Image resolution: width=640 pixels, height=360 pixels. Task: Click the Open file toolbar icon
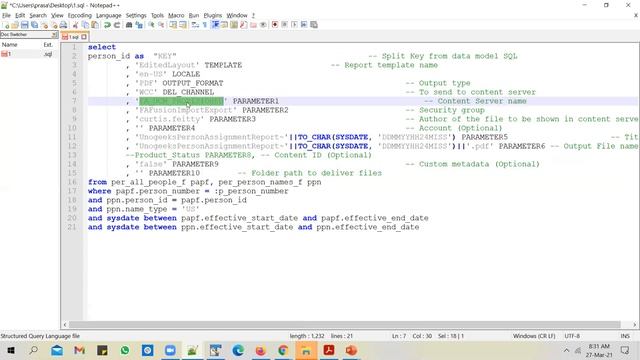click(15, 25)
